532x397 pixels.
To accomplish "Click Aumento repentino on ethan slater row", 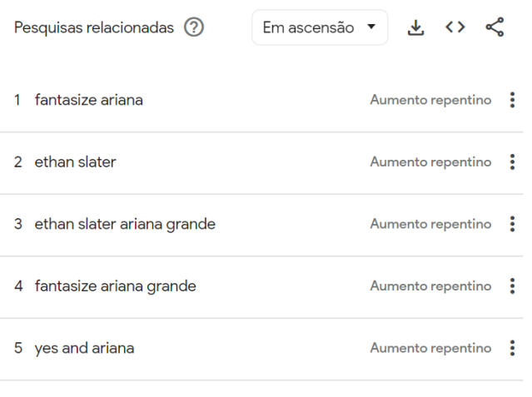I will click(431, 162).
